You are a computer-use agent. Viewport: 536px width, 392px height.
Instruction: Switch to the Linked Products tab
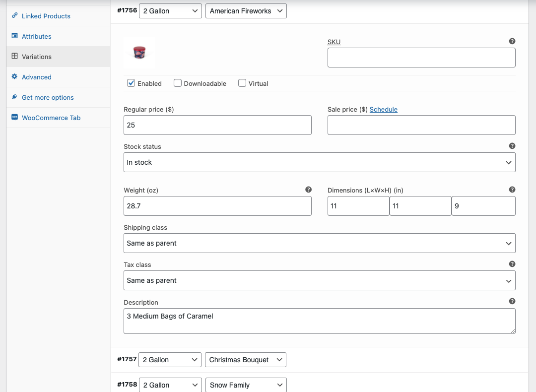pyautogui.click(x=59, y=16)
